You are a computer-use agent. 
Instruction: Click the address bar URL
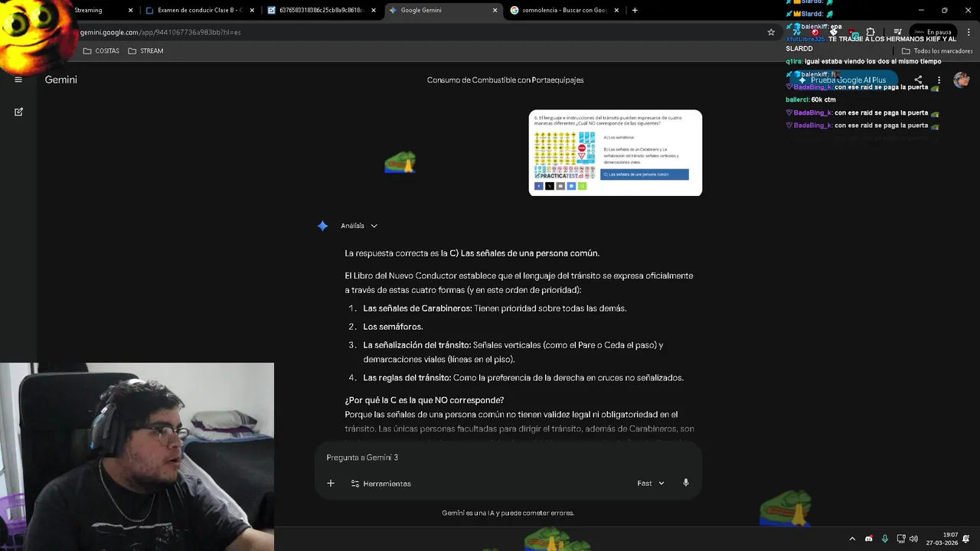pyautogui.click(x=160, y=32)
